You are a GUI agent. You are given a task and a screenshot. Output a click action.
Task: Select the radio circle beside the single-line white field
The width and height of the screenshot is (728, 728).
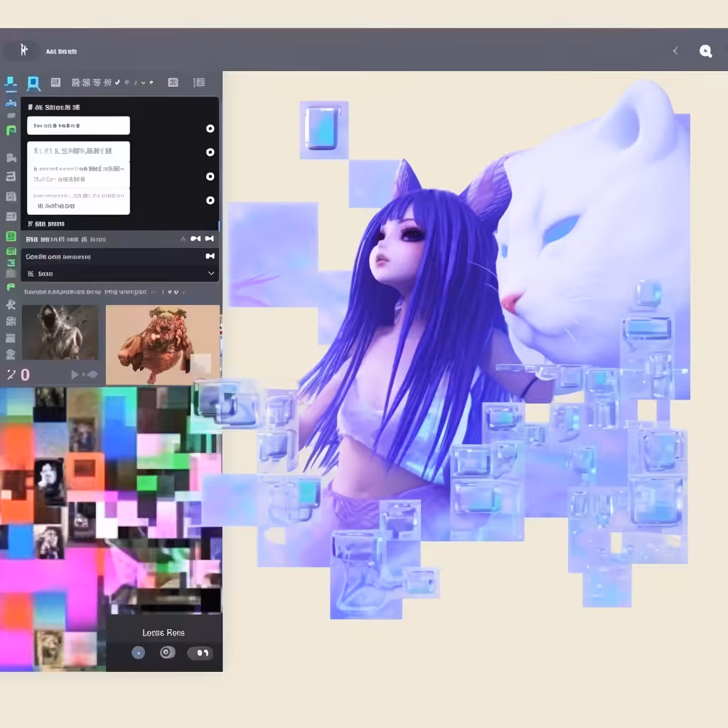(x=210, y=129)
